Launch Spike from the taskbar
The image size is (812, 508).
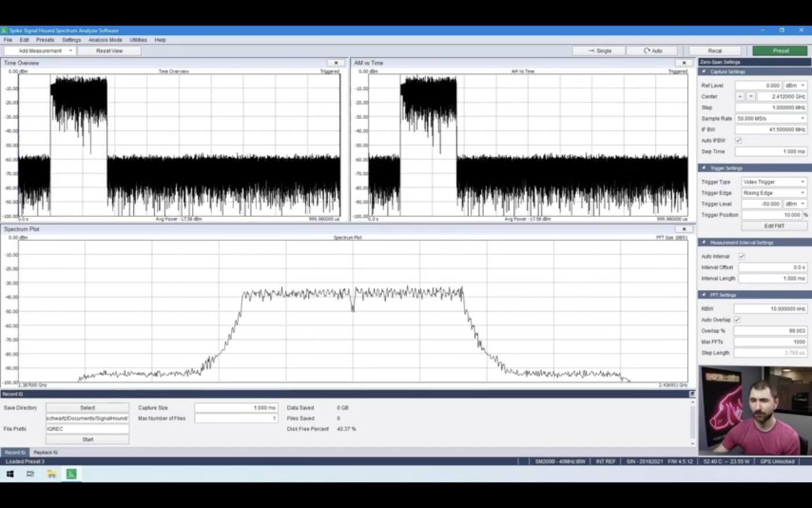click(71, 474)
